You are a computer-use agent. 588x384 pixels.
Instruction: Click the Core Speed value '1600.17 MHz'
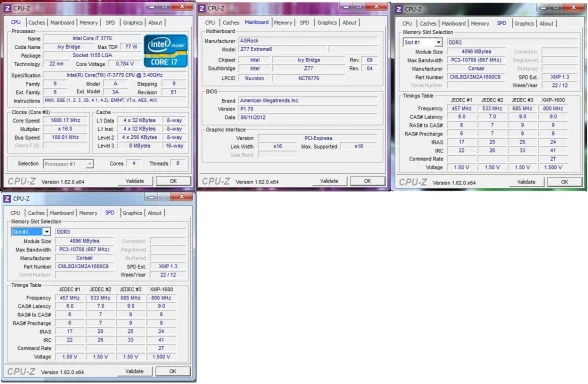tap(65, 120)
